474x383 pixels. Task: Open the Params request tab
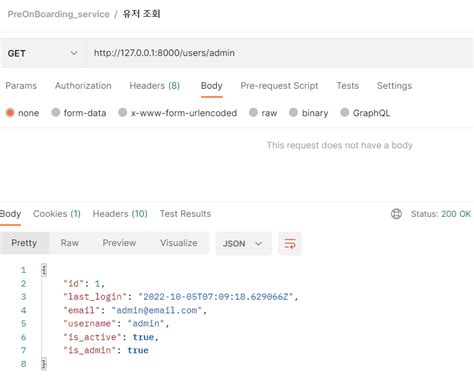tap(21, 86)
